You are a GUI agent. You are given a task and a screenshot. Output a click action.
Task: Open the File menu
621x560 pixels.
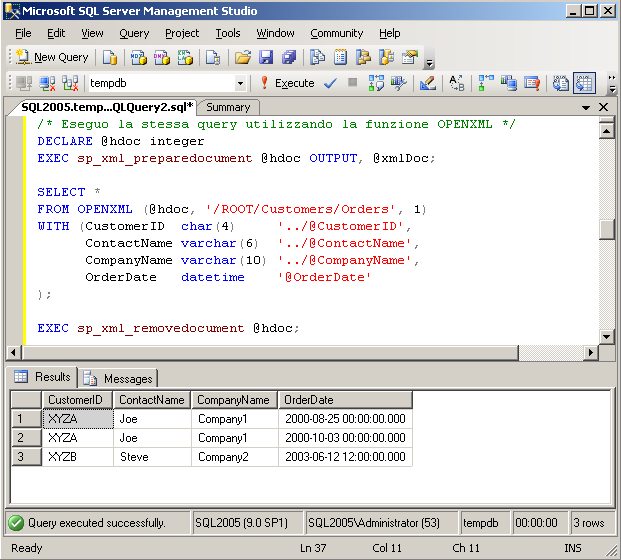[x=23, y=33]
